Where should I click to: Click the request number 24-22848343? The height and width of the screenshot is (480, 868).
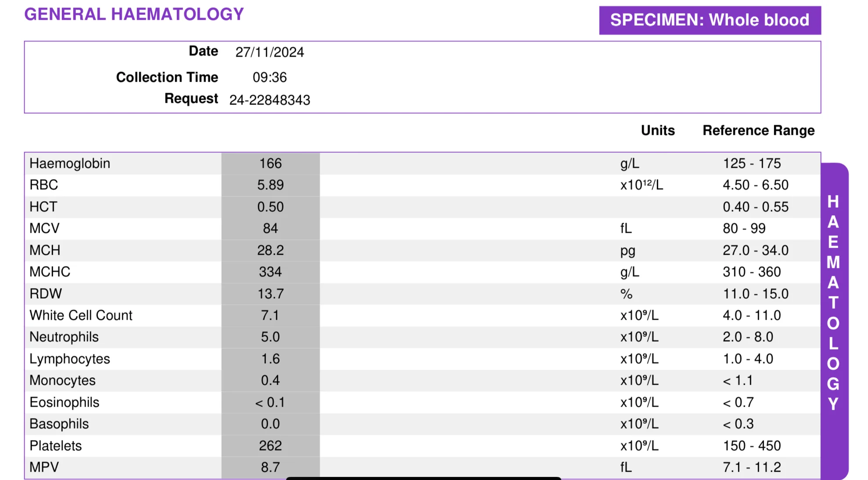269,100
